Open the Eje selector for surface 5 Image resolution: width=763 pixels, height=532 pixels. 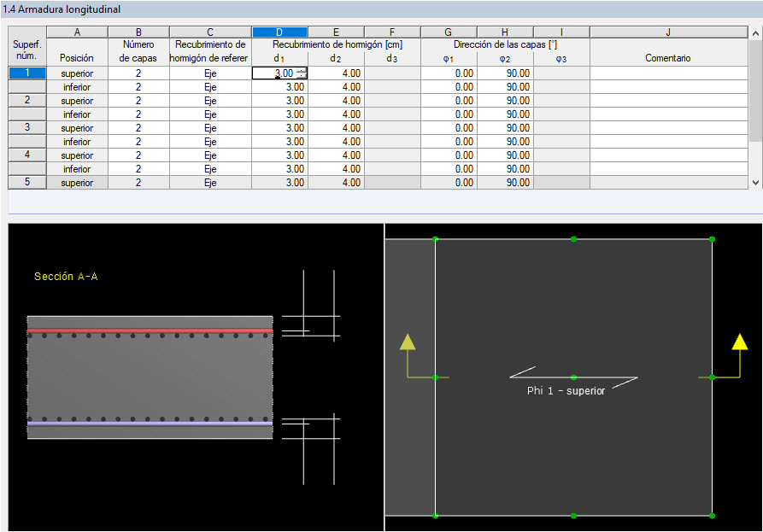(210, 182)
